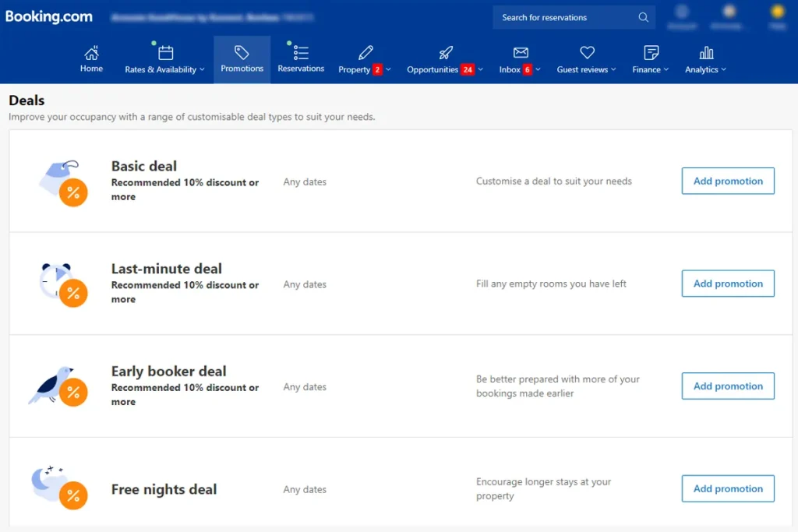
Task: Open the Reservations menu label
Action: [x=301, y=68]
